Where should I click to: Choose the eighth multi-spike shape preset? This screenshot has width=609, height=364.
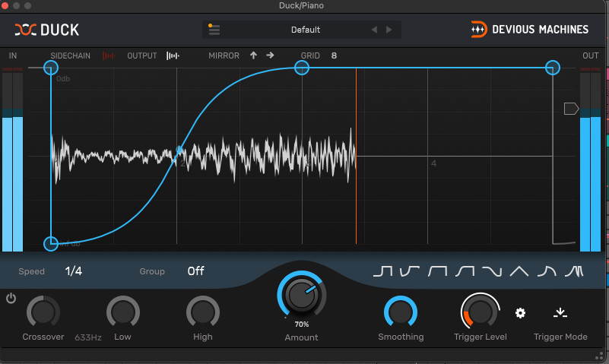574,271
